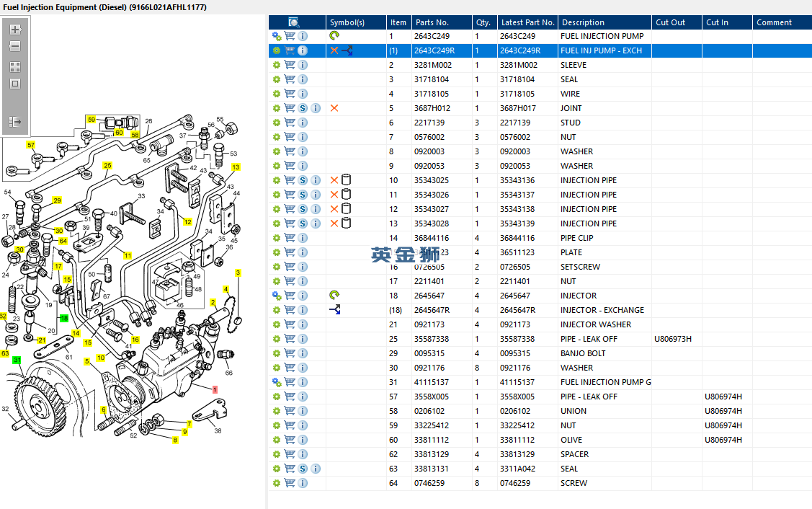Click the Cut Out column header
812x509 pixels.
coord(670,22)
